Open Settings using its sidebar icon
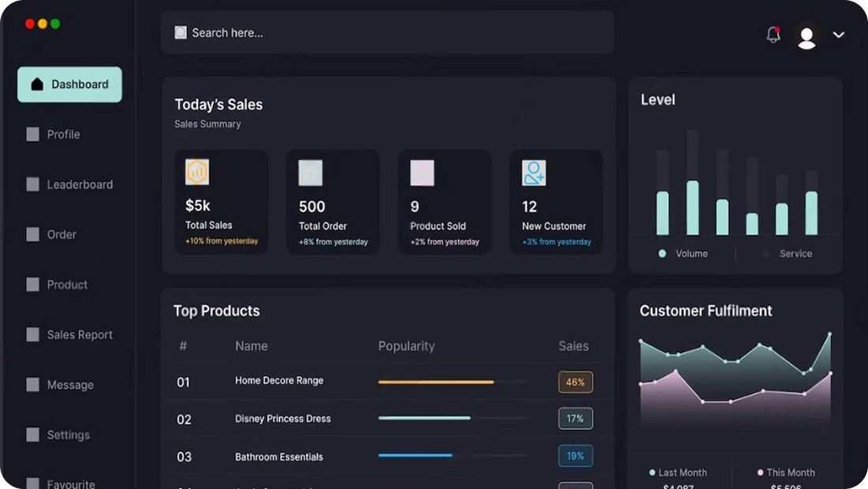 32,435
